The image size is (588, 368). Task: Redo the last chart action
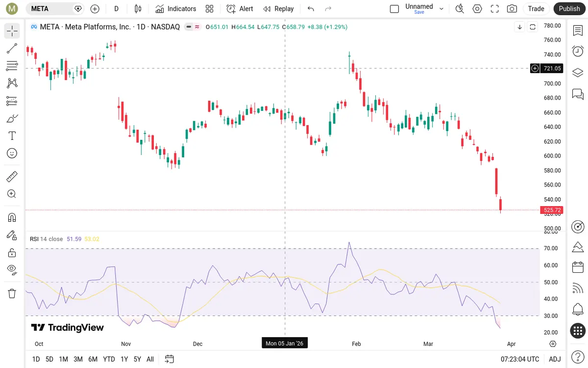[328, 8]
